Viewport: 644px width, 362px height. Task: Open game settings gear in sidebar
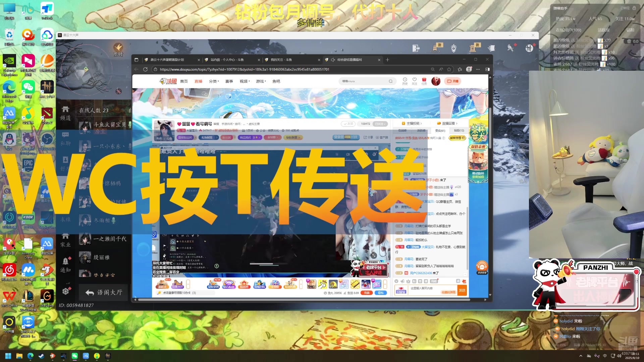coord(66,291)
